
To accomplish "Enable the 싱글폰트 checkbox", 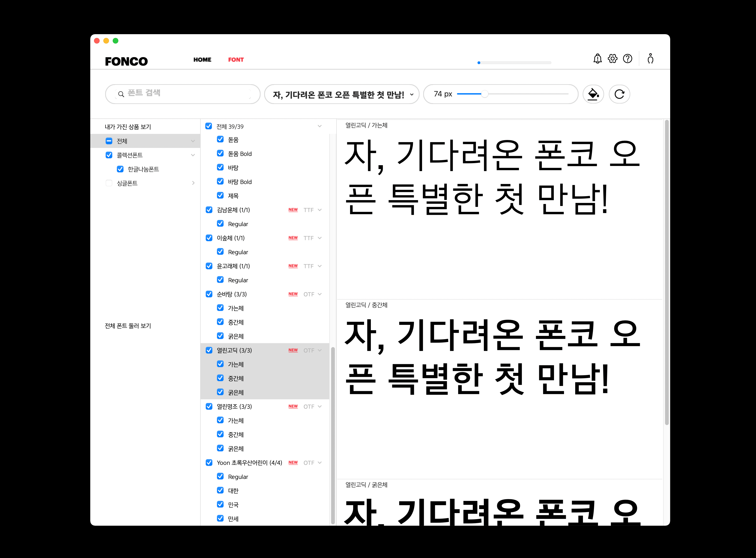I will (x=109, y=183).
